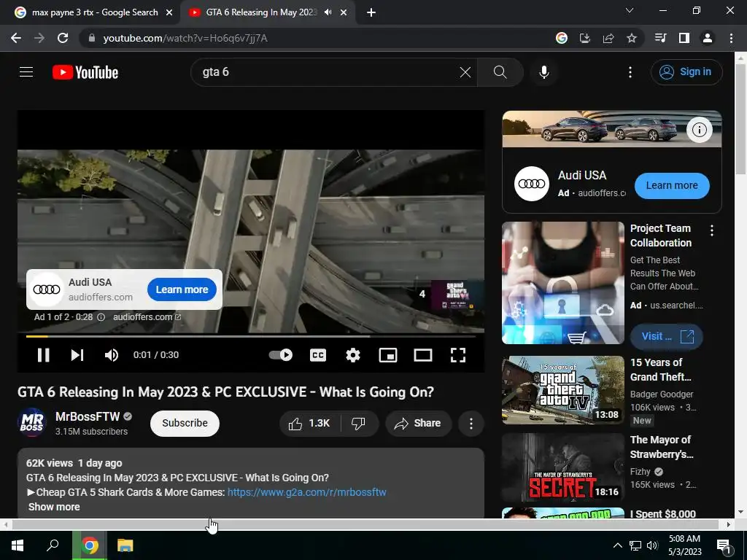This screenshot has width=747, height=560.
Task: Open The Mayor of Strawberry's video thumbnail
Action: point(563,467)
